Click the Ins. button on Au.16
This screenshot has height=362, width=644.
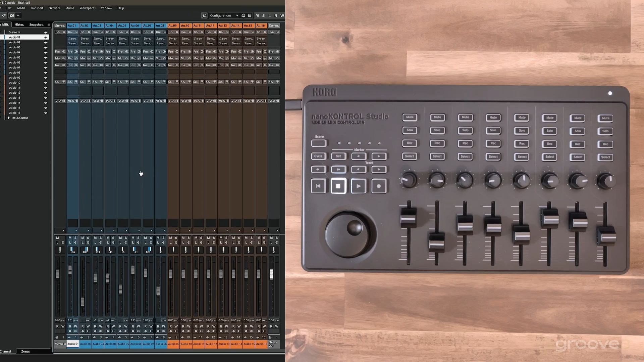[x=259, y=65]
